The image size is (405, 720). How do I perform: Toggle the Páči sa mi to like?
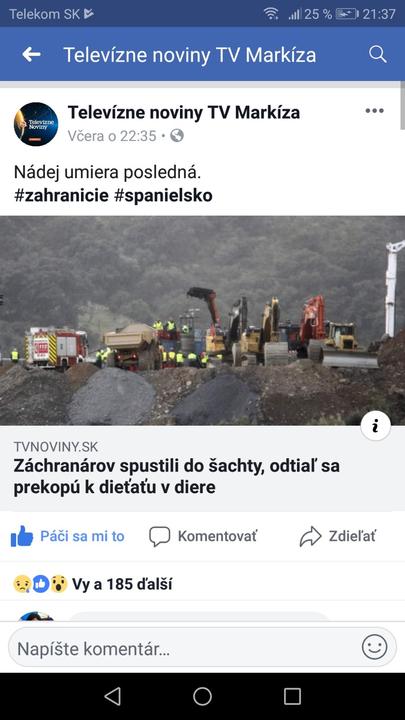point(68,536)
